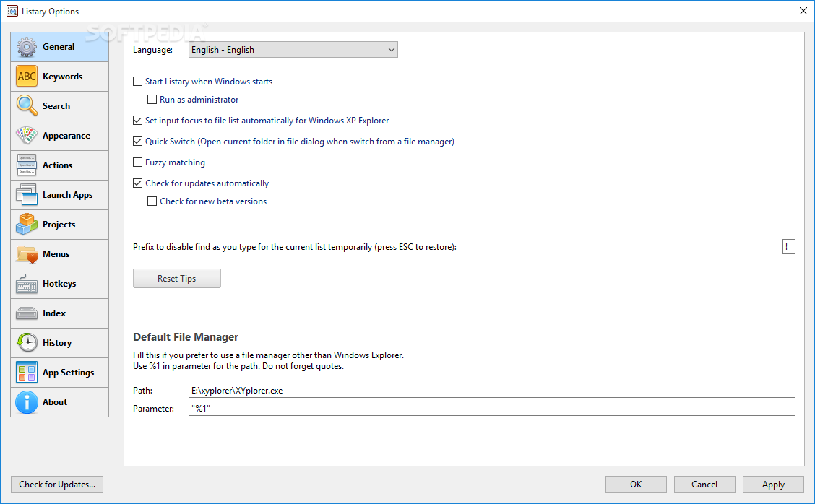Enable Check for new beta versions
Image resolution: width=815 pixels, height=504 pixels.
pos(152,201)
